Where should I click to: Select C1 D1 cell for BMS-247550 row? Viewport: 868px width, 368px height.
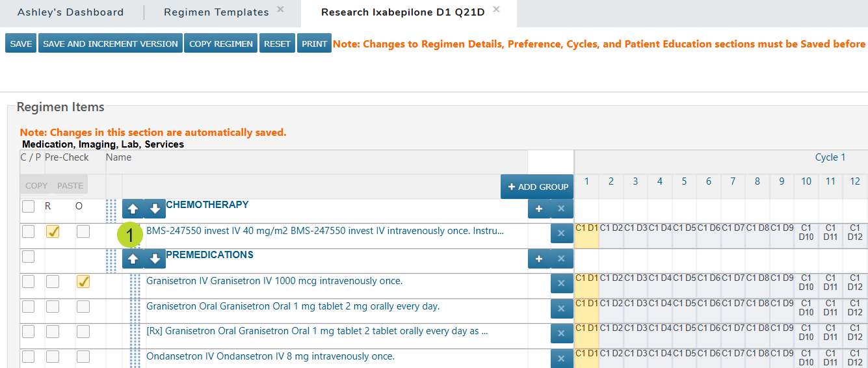click(586, 228)
